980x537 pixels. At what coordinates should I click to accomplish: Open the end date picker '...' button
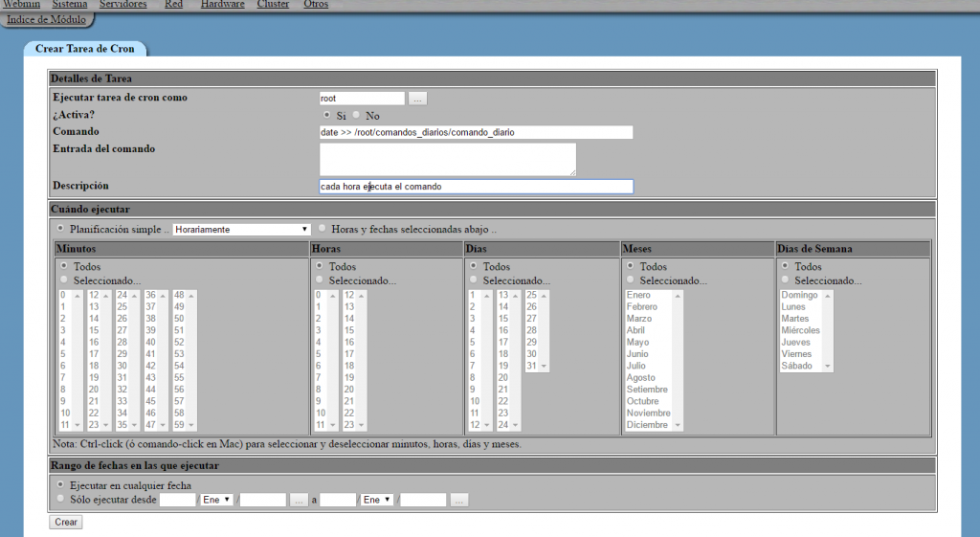coord(459,500)
